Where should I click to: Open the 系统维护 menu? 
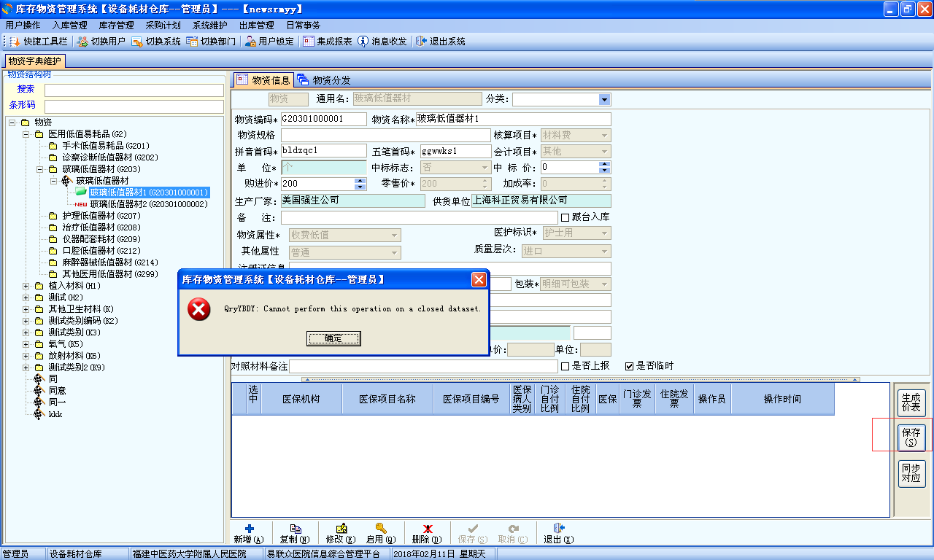pos(209,26)
